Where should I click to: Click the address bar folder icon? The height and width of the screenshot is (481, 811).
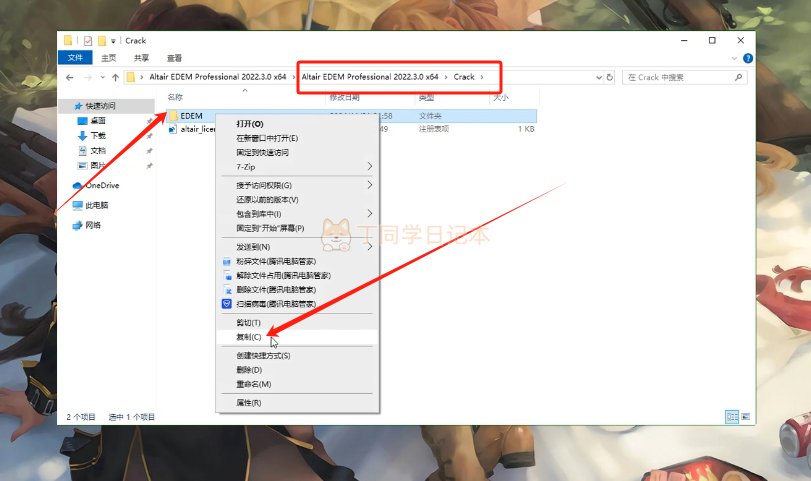(x=131, y=77)
